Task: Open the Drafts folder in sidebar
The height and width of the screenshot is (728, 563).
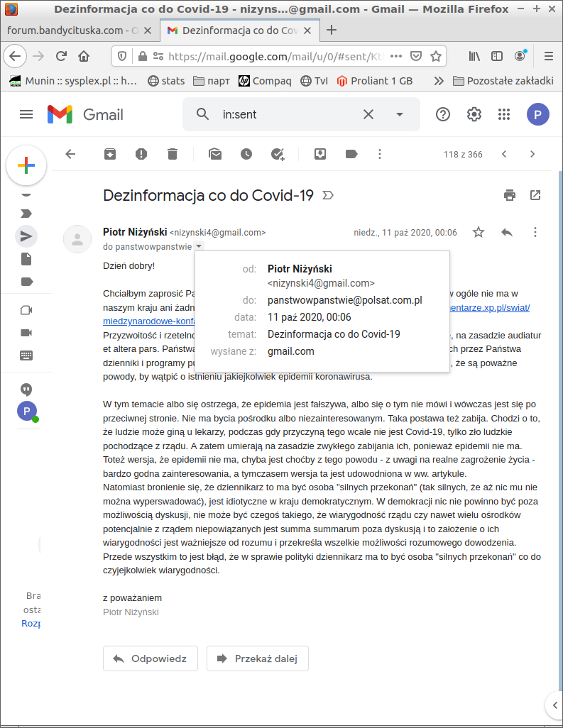Action: pyautogui.click(x=26, y=259)
